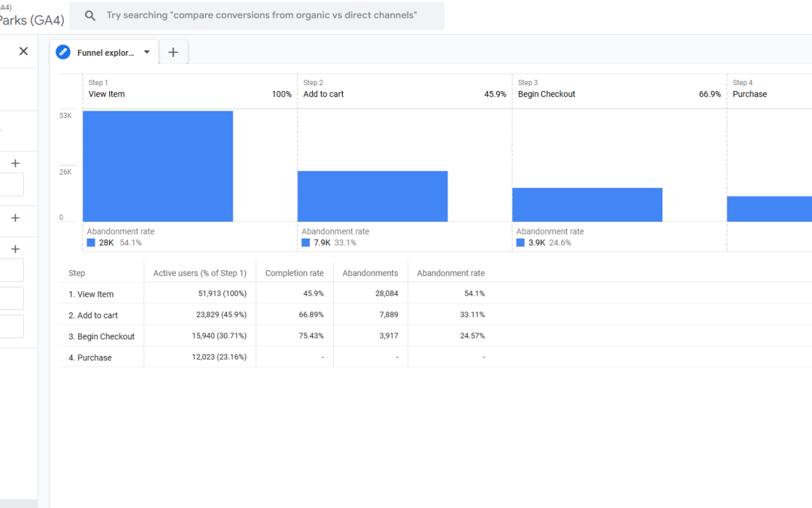Select the '2. Add to cart' table row label
The height and width of the screenshot is (508, 812).
(x=93, y=315)
